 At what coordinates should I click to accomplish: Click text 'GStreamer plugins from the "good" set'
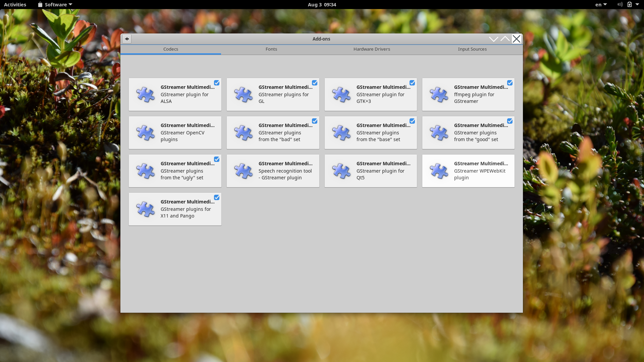coord(476,136)
